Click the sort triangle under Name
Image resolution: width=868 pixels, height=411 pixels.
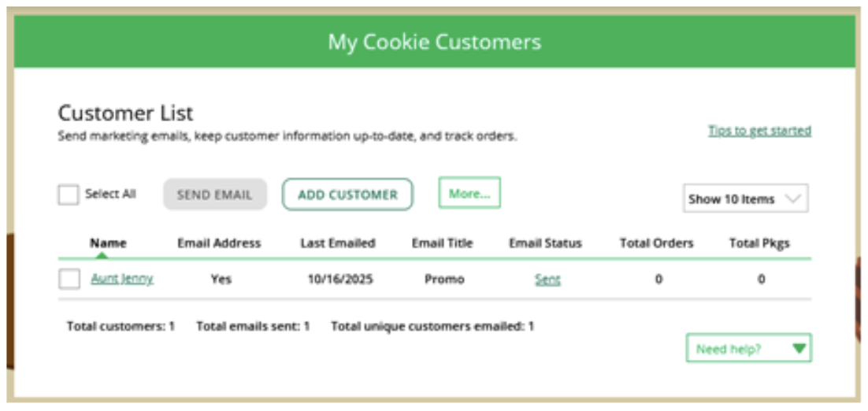(x=102, y=254)
